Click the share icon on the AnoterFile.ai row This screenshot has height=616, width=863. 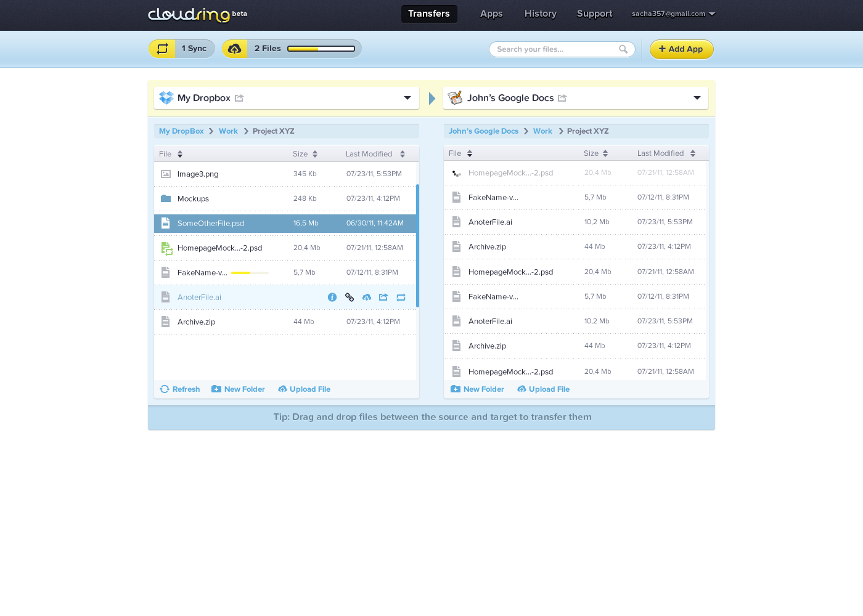(383, 297)
